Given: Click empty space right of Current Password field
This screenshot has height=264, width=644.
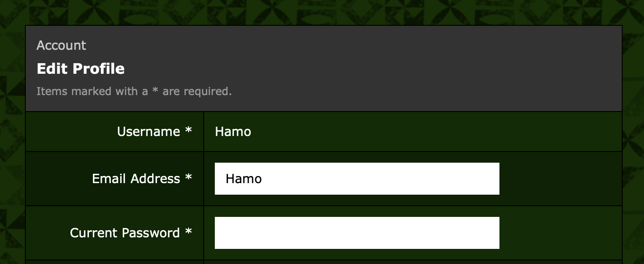Looking at the screenshot, I should coord(560,233).
